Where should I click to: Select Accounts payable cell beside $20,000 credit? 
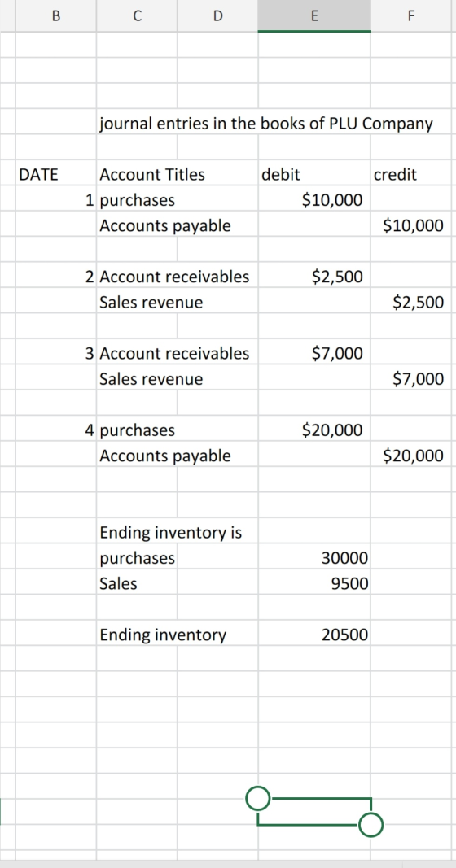click(165, 456)
